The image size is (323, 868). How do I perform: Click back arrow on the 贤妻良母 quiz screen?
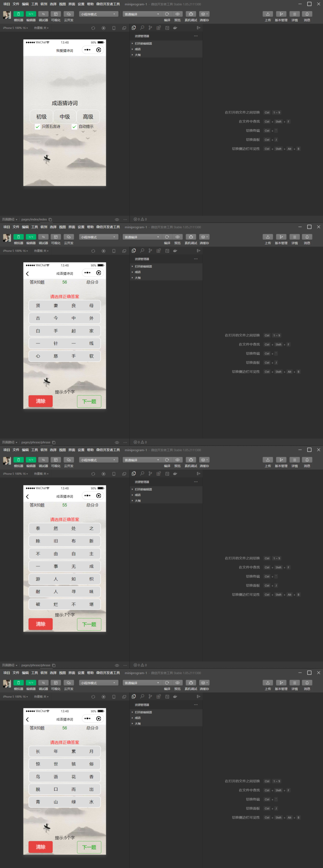27,274
